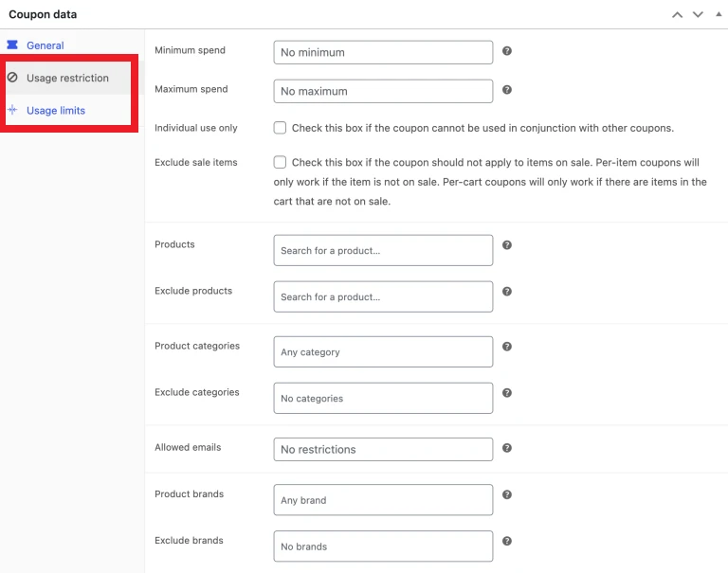Click the help icon next to Minimum spend
The width and height of the screenshot is (728, 573).
[507, 51]
